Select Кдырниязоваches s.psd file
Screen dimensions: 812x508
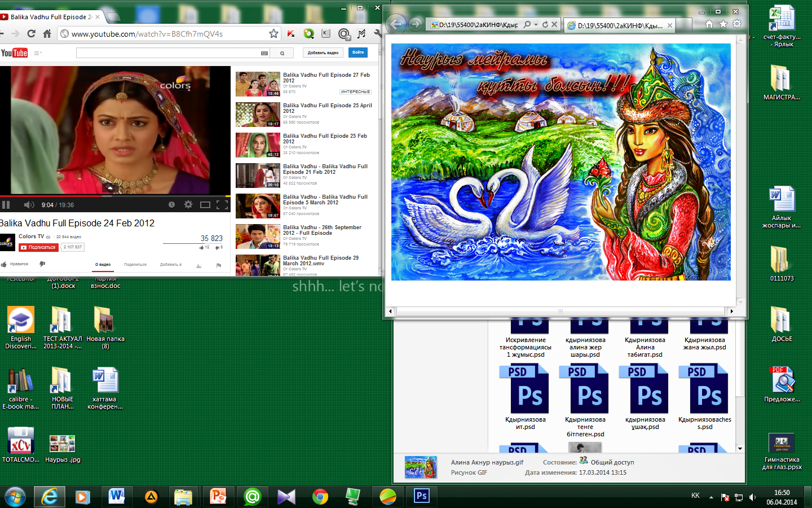coord(705,397)
